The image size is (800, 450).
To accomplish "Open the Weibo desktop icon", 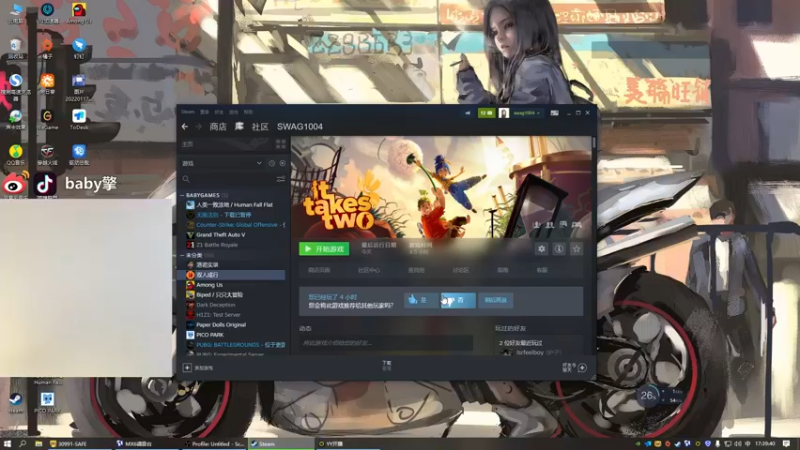I will 15,184.
